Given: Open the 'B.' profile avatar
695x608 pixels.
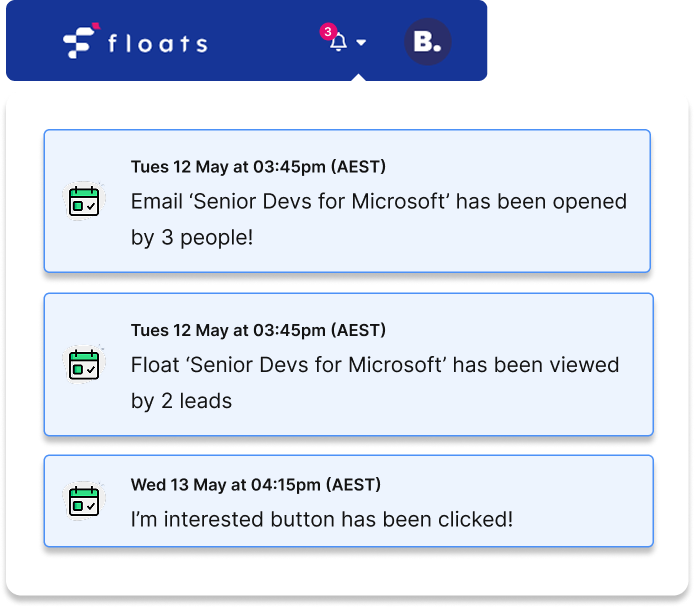Looking at the screenshot, I should [427, 42].
